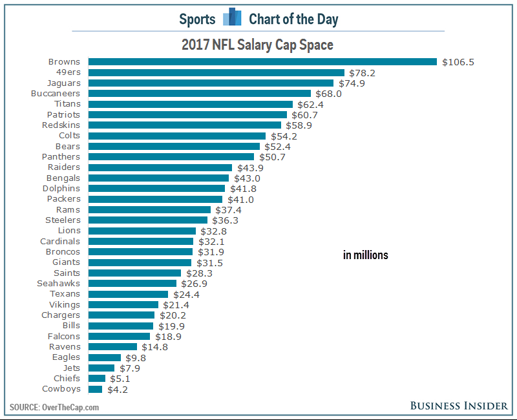Click the Packers team label

[x=63, y=199]
